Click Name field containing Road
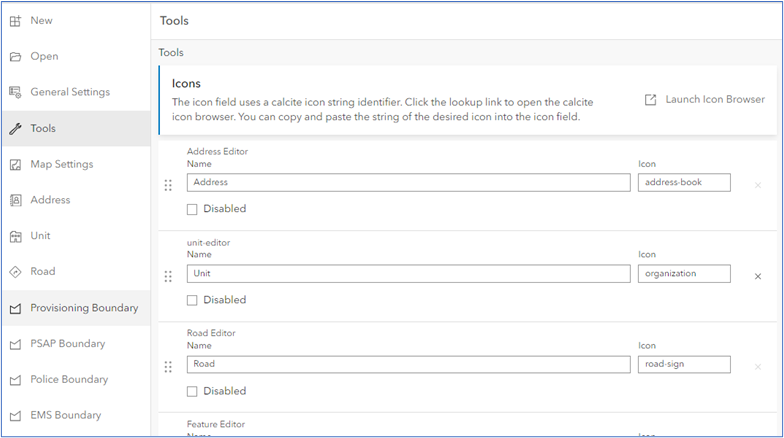784x438 pixels. tap(408, 364)
